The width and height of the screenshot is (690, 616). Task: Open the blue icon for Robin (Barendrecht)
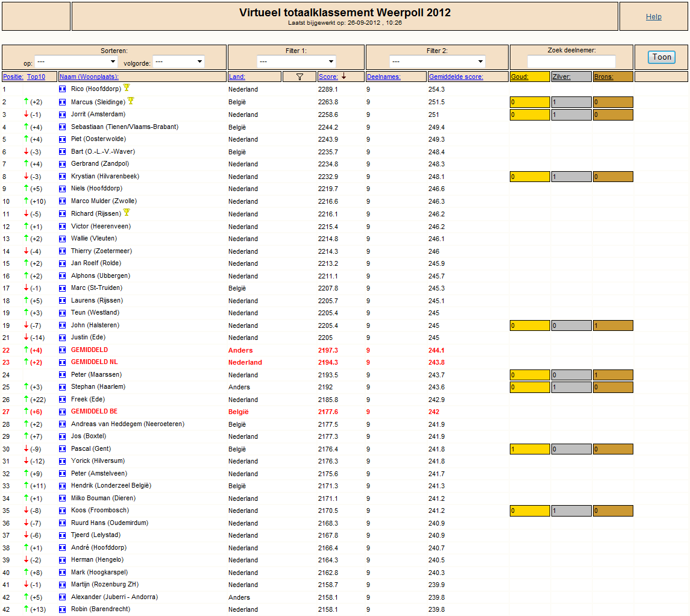pos(63,609)
